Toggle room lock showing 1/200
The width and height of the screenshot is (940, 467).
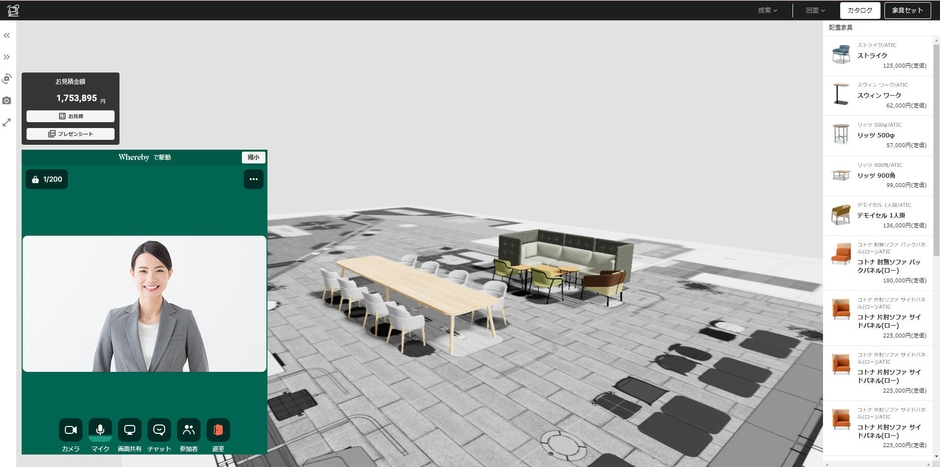tap(46, 179)
